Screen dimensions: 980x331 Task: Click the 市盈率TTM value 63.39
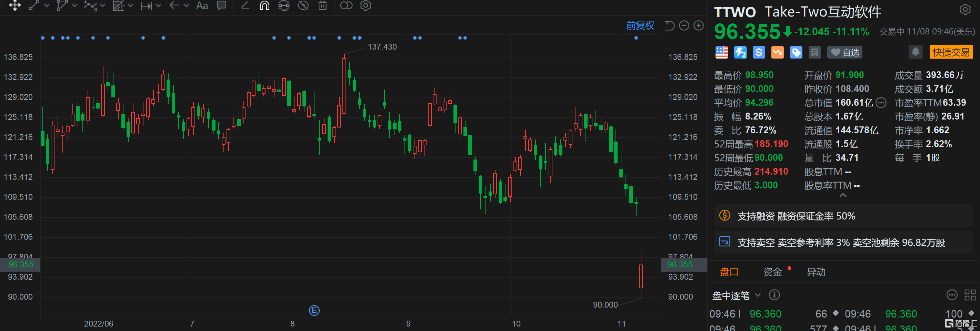click(954, 103)
